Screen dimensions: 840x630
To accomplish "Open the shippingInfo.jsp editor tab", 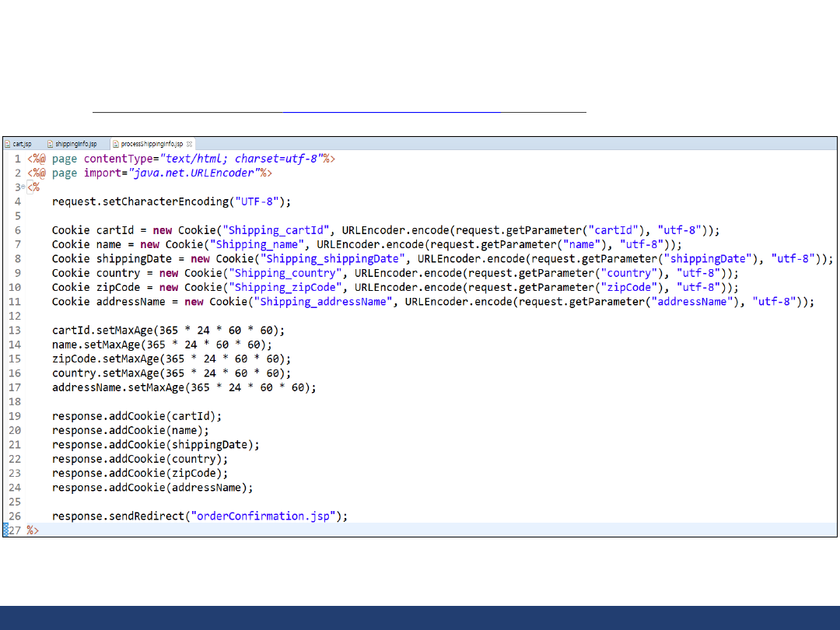I will (x=75, y=144).
